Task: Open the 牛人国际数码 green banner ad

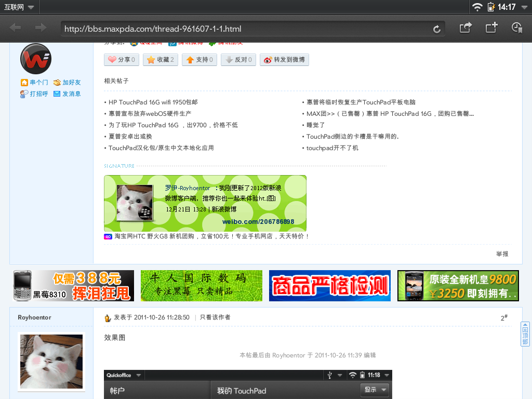Action: [202, 286]
